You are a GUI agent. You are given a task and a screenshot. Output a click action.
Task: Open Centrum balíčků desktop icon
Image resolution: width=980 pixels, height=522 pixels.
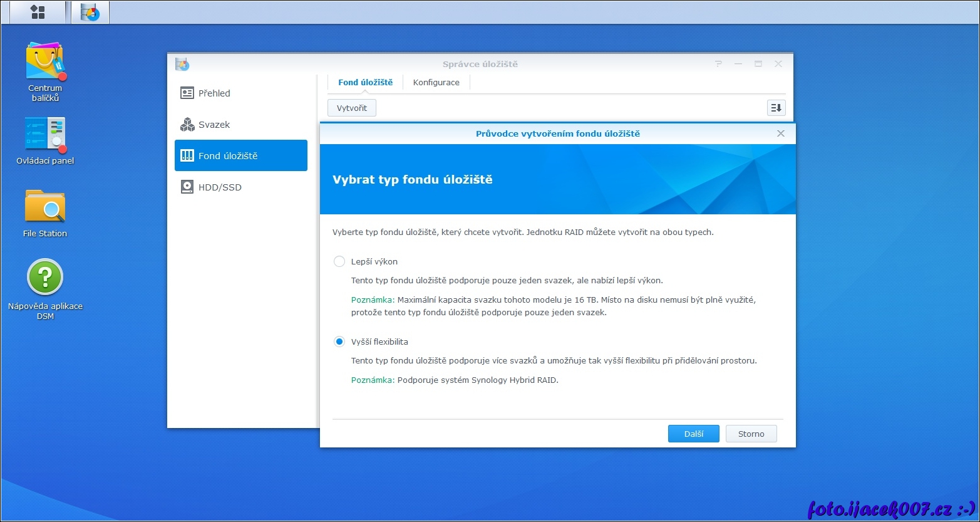point(45,61)
